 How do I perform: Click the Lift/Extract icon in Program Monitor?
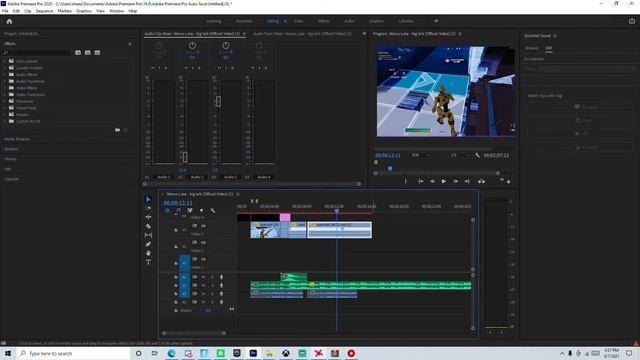tap(482, 181)
